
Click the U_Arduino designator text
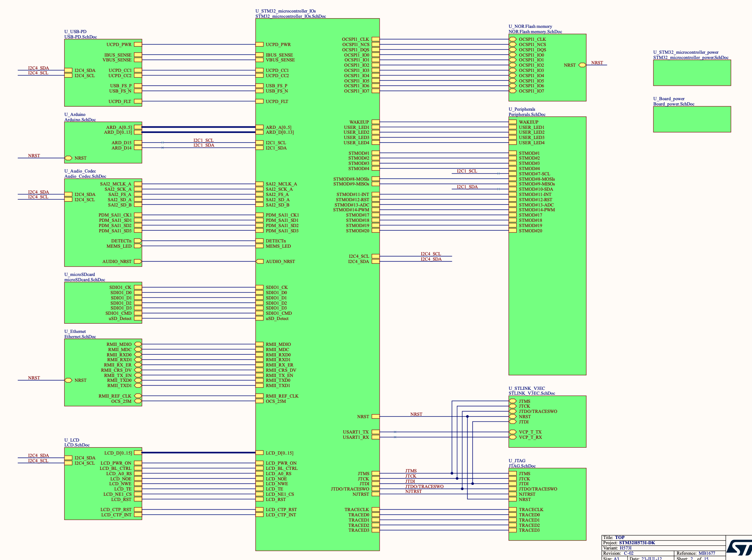[75, 114]
